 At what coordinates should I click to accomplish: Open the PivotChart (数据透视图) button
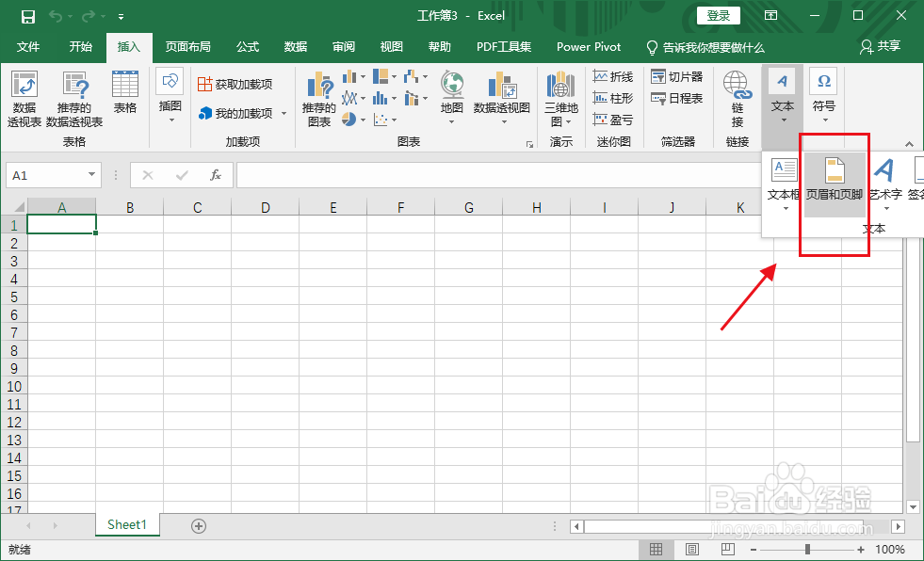pyautogui.click(x=501, y=97)
